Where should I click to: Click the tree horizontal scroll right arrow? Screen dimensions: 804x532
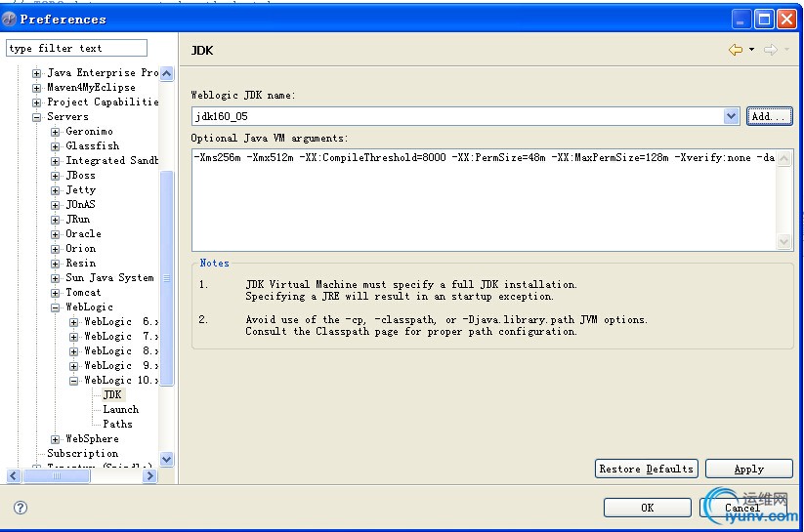tap(149, 476)
